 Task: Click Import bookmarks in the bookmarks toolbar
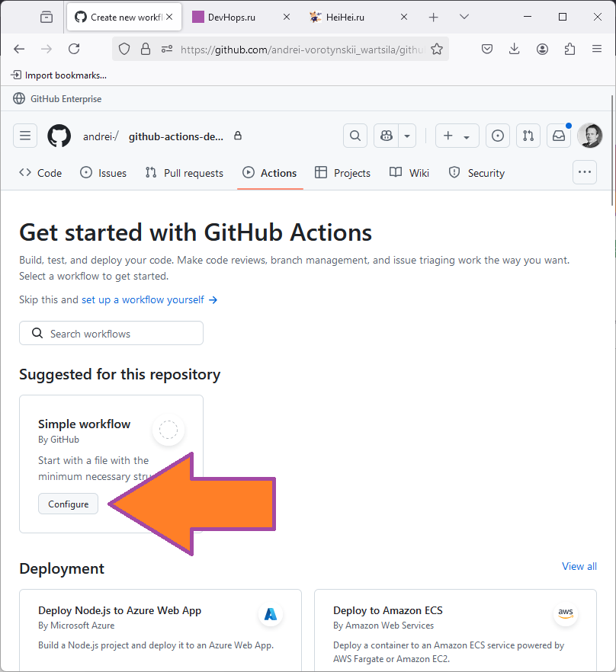(x=59, y=75)
